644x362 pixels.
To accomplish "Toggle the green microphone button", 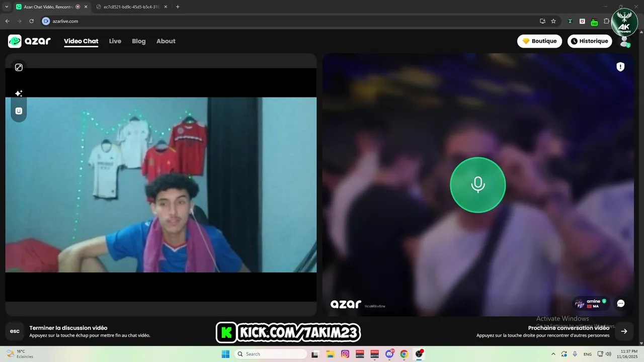I will coord(478,185).
